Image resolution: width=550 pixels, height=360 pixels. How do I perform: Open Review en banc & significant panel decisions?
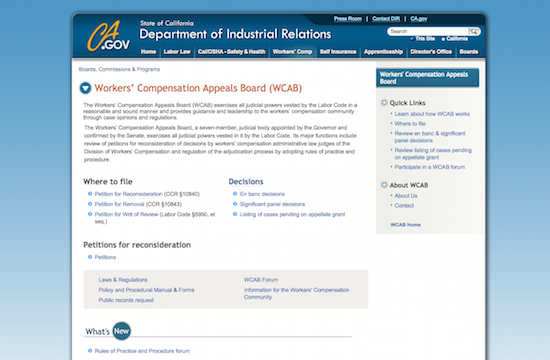pos(430,137)
